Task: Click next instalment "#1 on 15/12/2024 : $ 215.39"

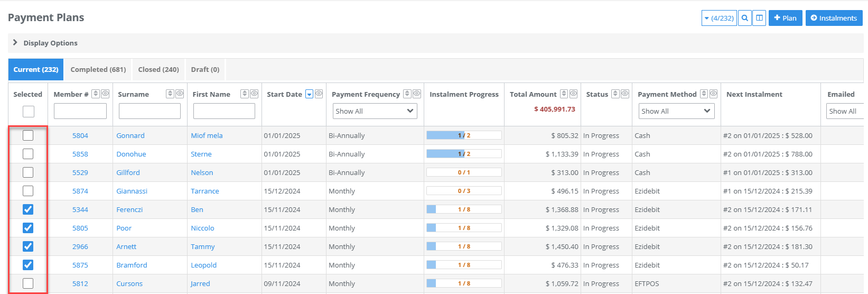Action: coord(768,191)
